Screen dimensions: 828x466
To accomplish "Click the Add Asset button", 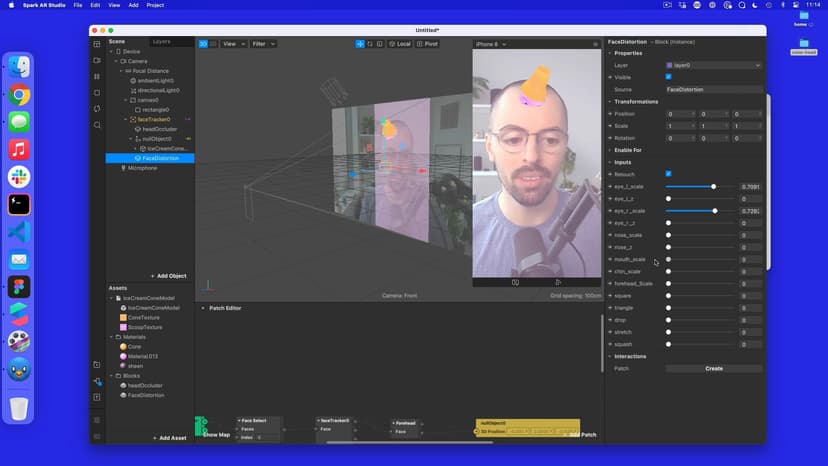I will coord(170,438).
